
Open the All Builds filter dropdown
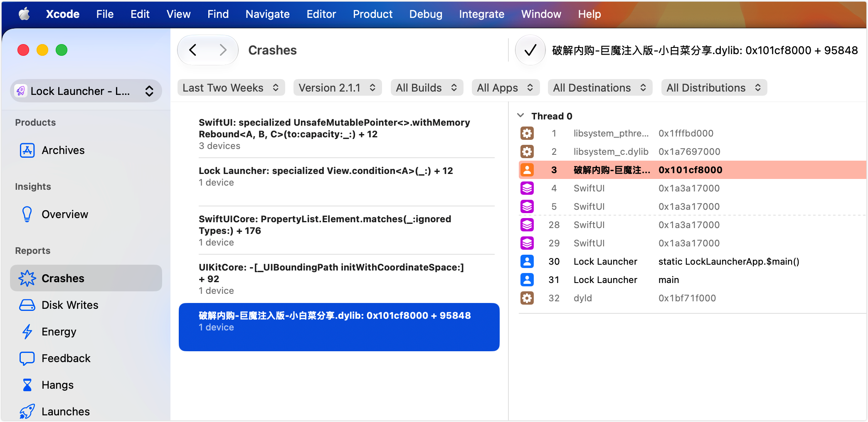coord(427,88)
